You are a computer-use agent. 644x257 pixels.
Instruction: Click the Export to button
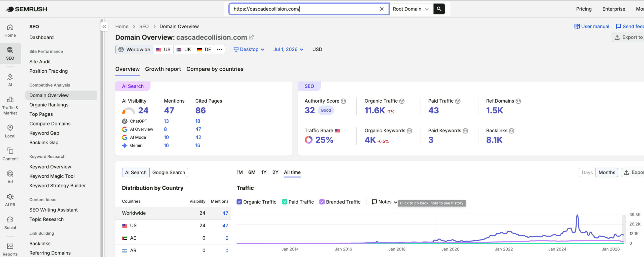point(628,37)
